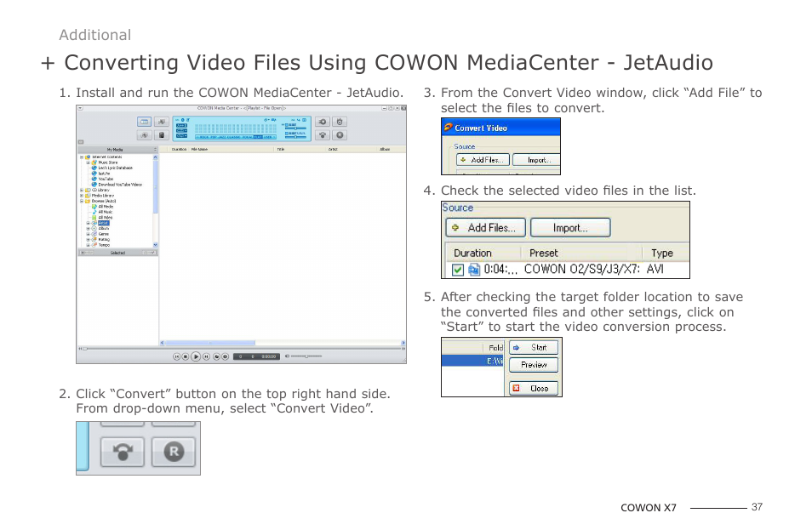This screenshot has width=812, height=530.
Task: Click the equalizer preset bar in the display
Action: (236, 137)
